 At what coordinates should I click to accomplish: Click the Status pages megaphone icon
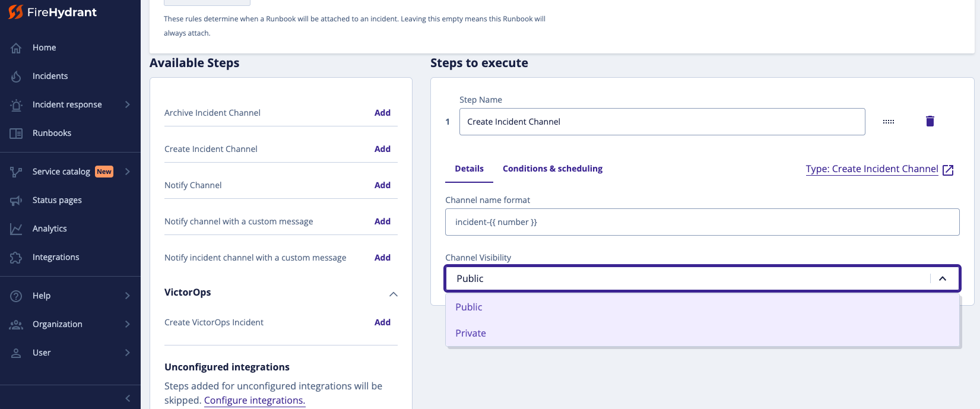[x=16, y=201]
